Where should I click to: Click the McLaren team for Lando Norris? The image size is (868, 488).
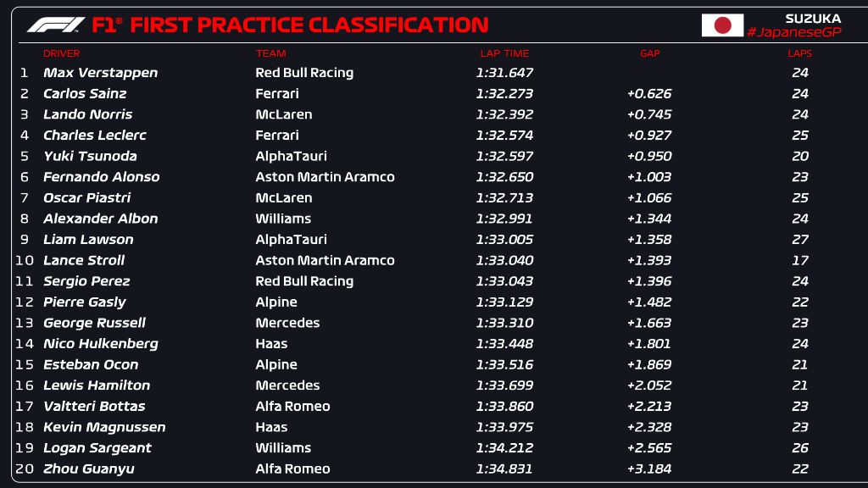[283, 114]
